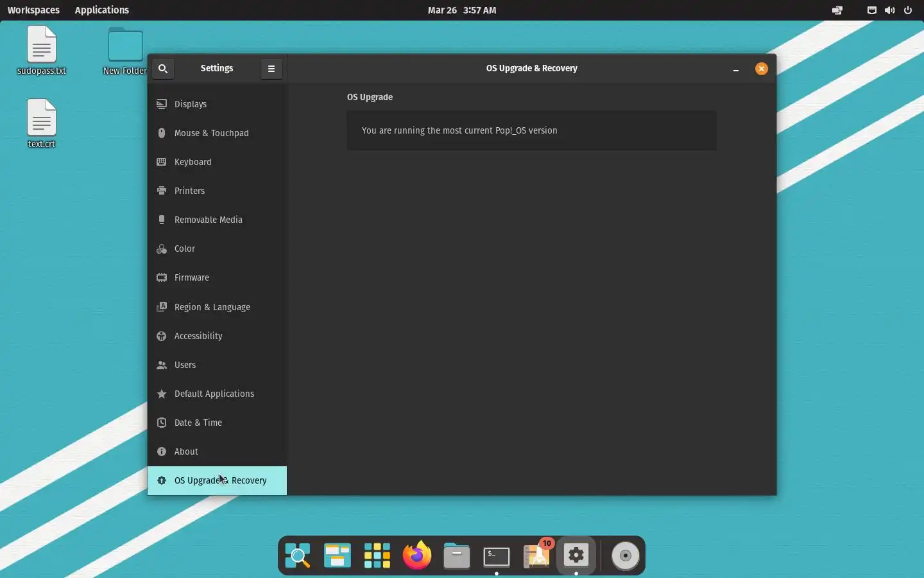Viewport: 924px width, 578px height.
Task: Click the Mouse & Touchpad icon
Action: (x=162, y=133)
